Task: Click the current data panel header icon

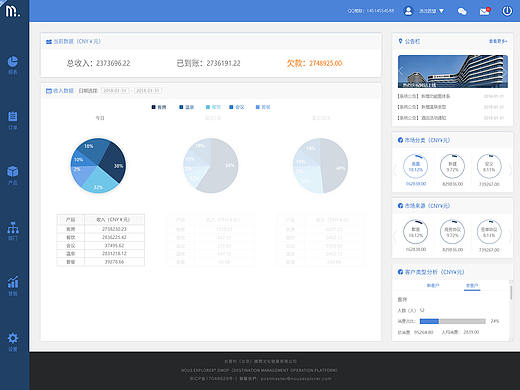Action: point(49,42)
